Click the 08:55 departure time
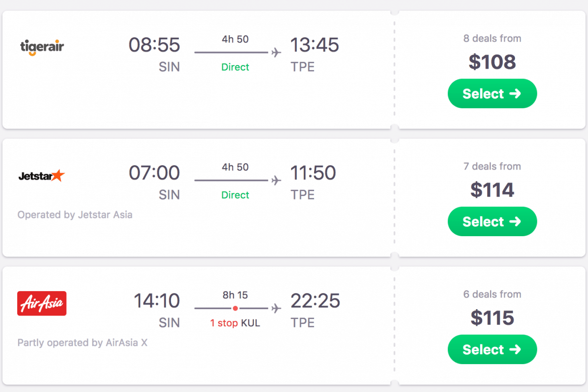 154,45
